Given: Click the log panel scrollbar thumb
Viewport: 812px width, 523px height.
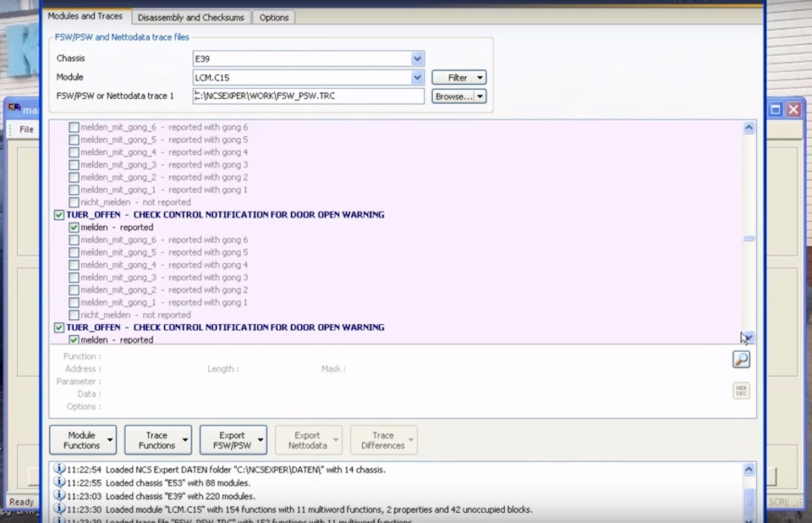Looking at the screenshot, I should (749, 500).
